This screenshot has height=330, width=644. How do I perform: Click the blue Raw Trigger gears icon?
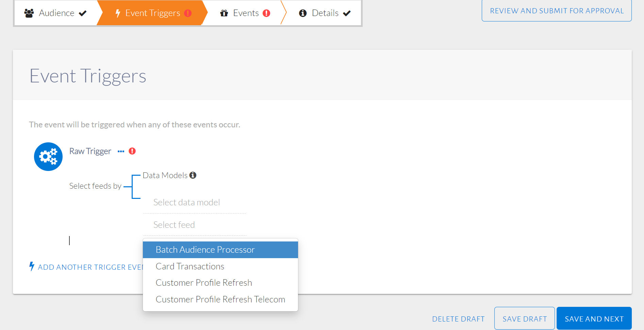pos(48,157)
